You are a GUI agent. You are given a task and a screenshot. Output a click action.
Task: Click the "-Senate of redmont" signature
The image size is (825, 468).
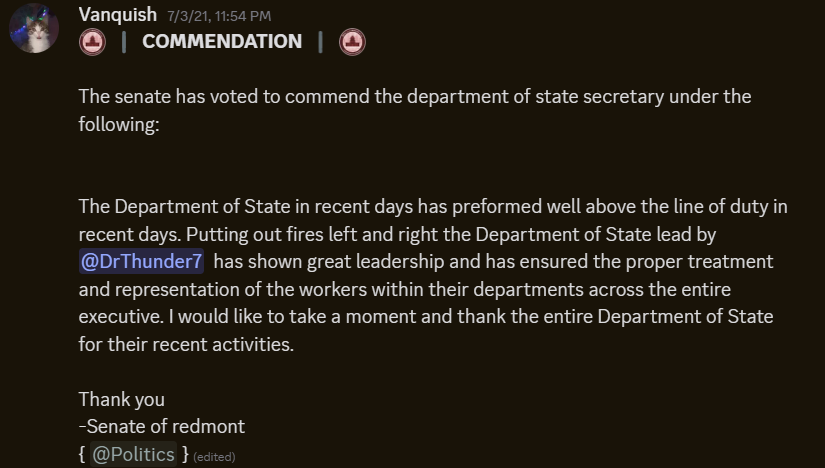coord(162,426)
